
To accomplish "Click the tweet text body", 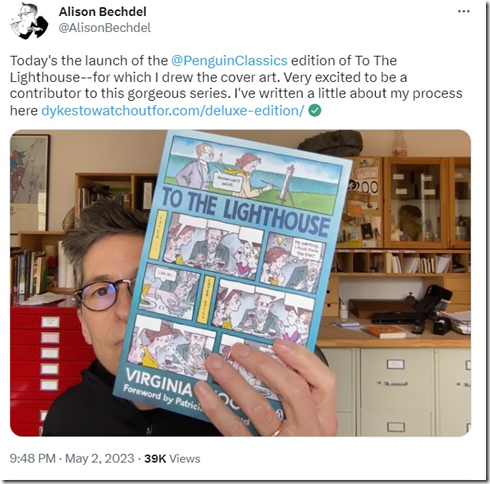I will coord(236,86).
